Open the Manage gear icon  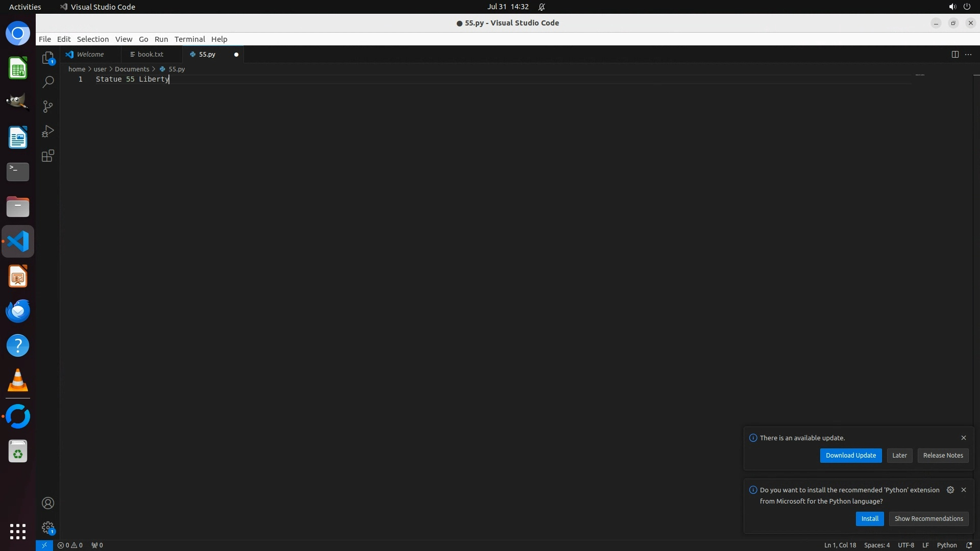[x=48, y=528]
